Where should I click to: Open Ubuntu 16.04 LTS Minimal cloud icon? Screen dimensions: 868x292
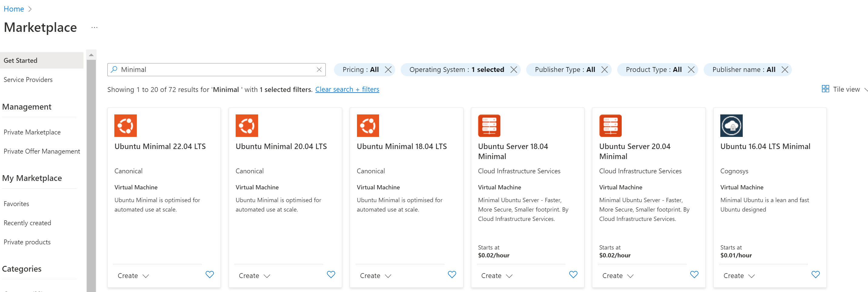pos(731,125)
